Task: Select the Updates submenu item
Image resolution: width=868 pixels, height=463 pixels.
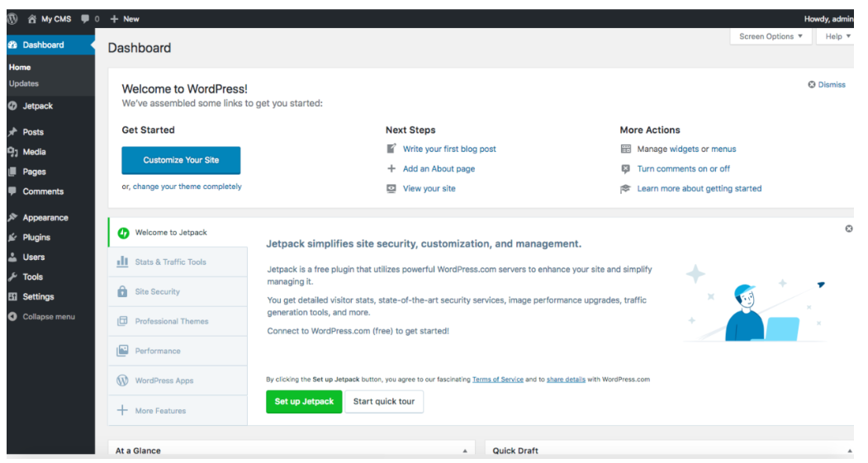Action: 24,83
